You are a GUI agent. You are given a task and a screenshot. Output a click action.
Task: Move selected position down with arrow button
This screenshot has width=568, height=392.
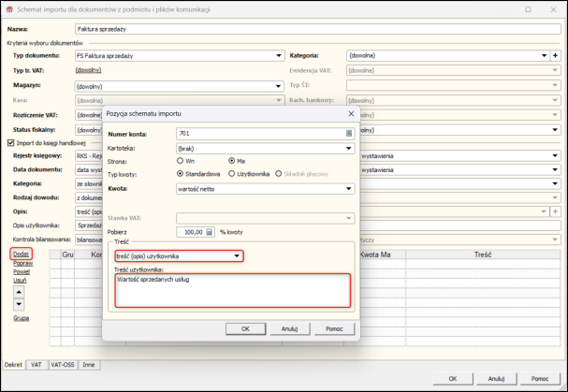tap(19, 304)
